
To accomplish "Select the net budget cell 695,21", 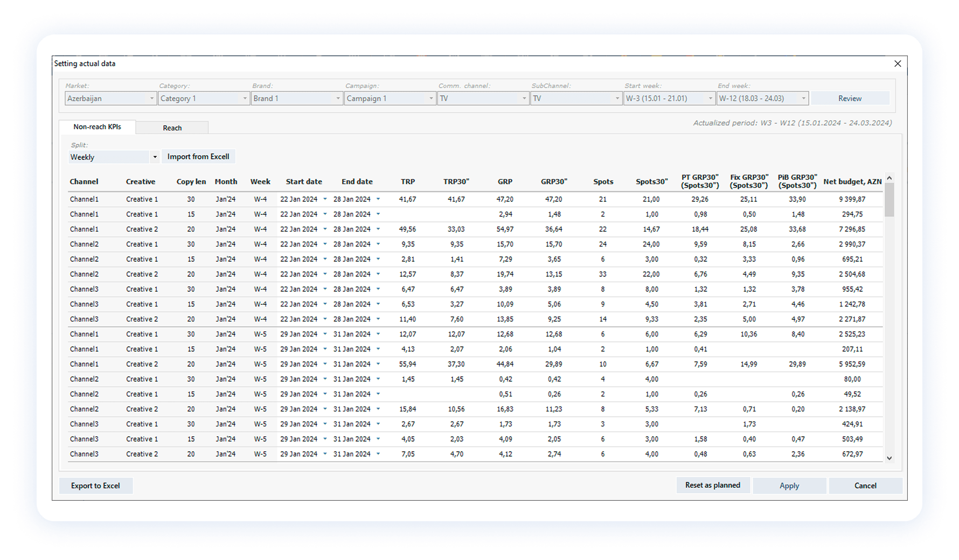I will (852, 260).
